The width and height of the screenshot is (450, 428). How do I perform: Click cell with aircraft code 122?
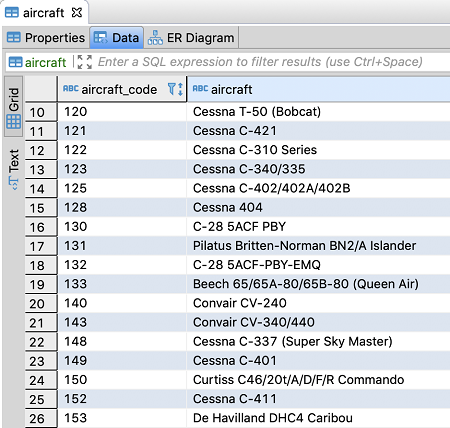[x=122, y=150]
